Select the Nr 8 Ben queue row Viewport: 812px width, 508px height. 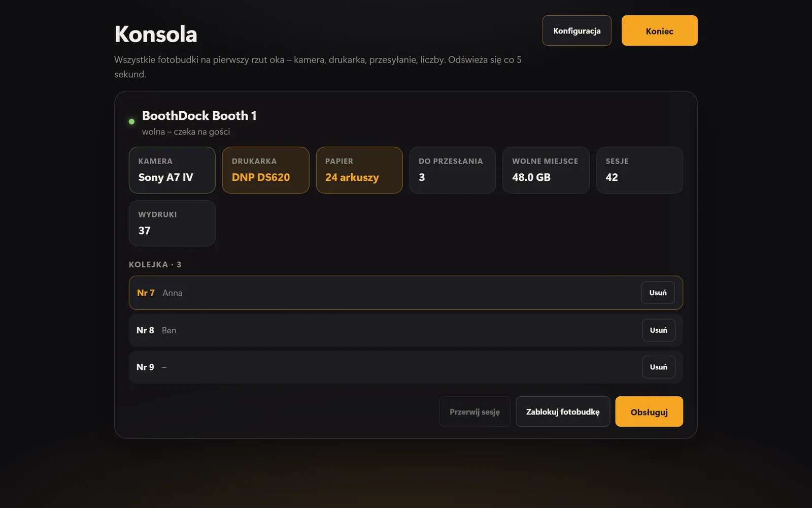pos(405,330)
